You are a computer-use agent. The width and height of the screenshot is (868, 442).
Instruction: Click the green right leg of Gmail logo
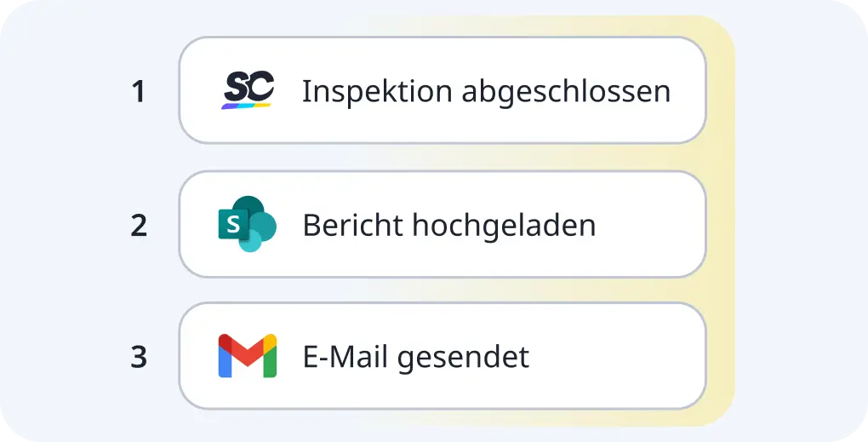pyautogui.click(x=270, y=363)
